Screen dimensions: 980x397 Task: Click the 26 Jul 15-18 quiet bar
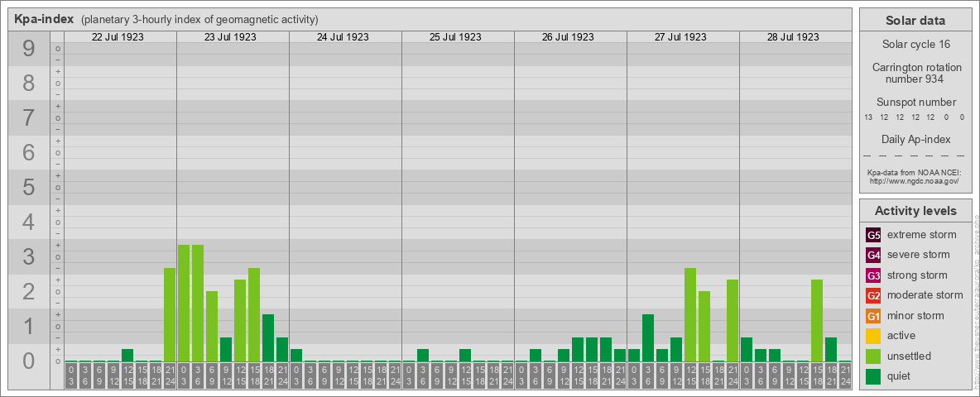[591, 350]
